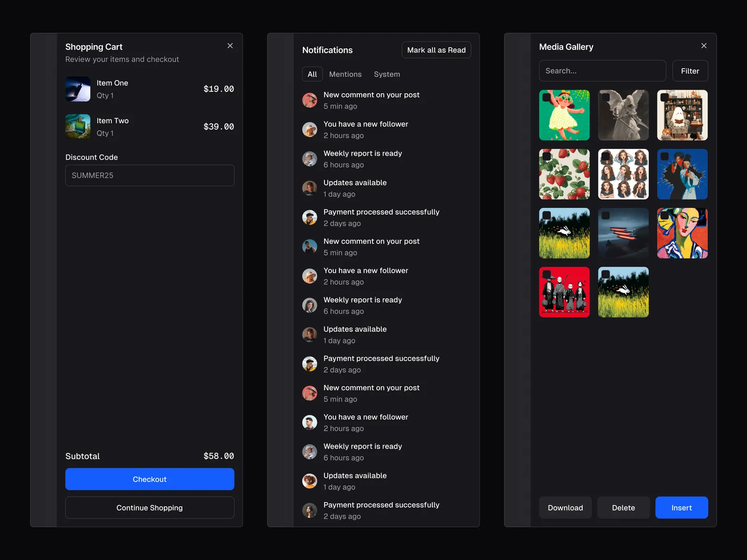
Task: Click the Item One product thumbnail
Action: [78, 89]
